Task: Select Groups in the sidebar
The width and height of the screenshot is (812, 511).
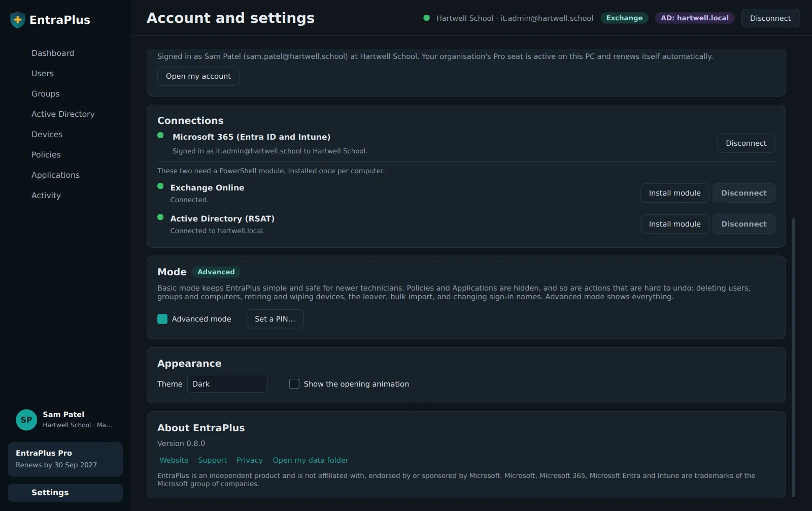Action: (x=46, y=94)
